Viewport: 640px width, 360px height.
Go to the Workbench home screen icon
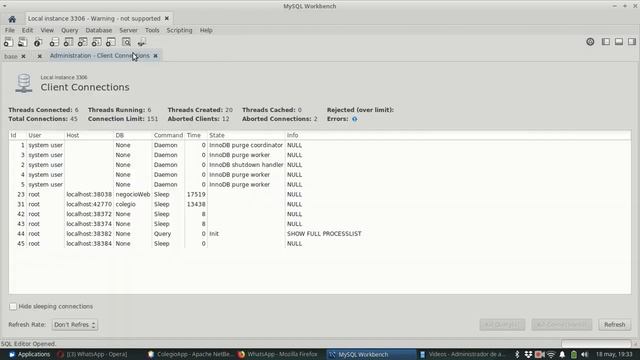12,19
